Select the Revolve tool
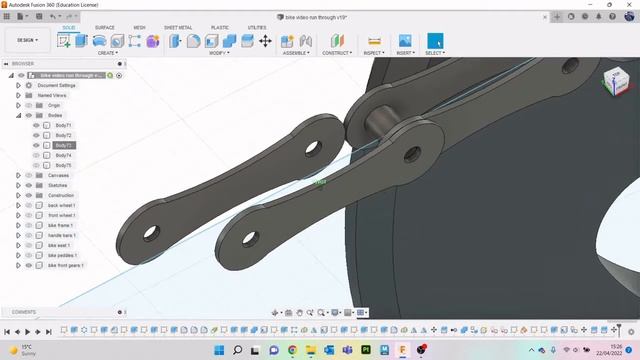 point(99,41)
